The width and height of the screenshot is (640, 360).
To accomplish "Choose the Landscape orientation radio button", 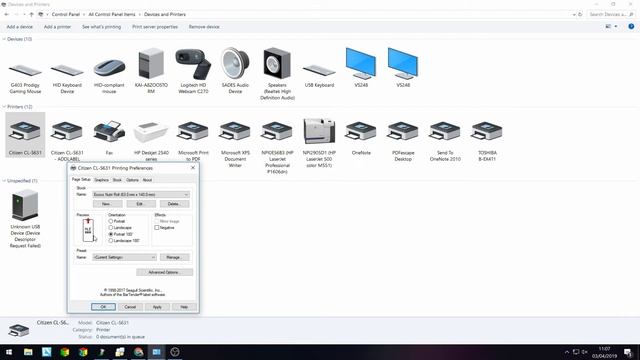I will (x=111, y=227).
